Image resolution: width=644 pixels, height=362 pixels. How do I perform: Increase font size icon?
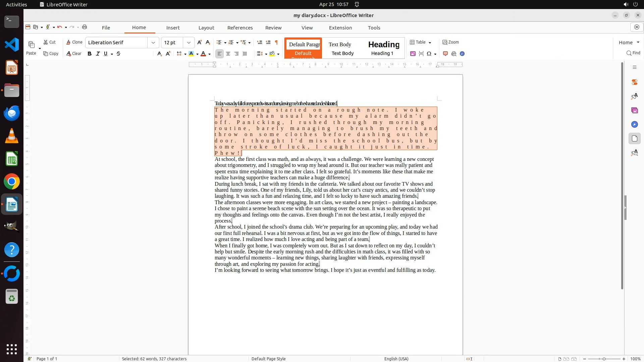200,42
